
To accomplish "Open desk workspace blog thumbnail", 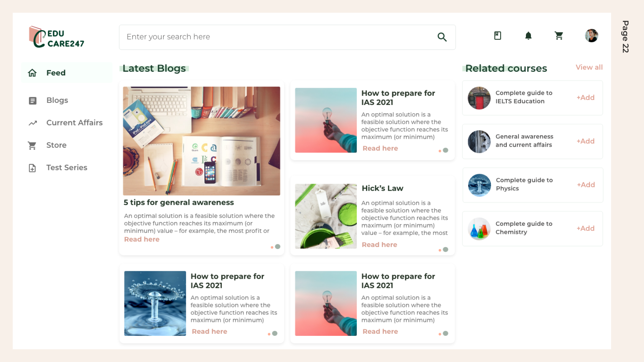I will point(201,141).
